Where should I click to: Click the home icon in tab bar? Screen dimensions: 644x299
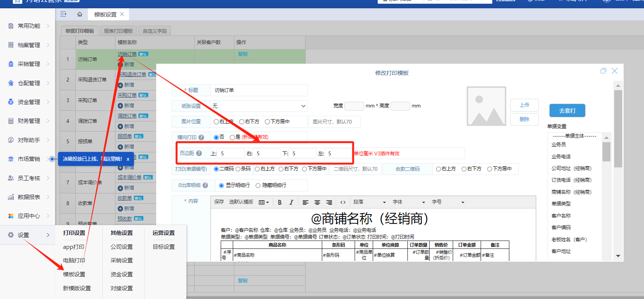80,14
